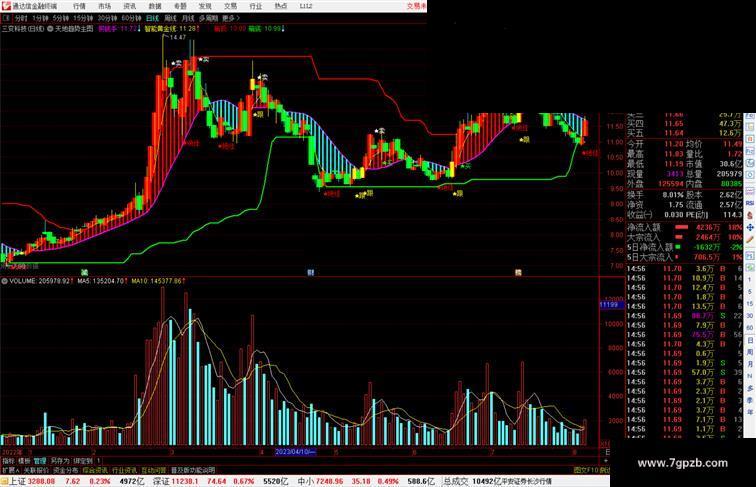The height and width of the screenshot is (487, 756).
Task: Open the 市场 menu
Action: tap(104, 6)
